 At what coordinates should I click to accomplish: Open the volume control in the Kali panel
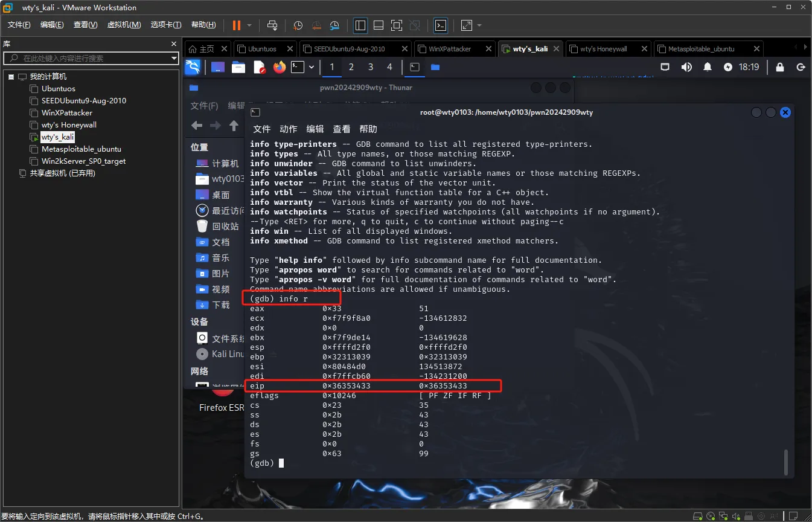[686, 67]
